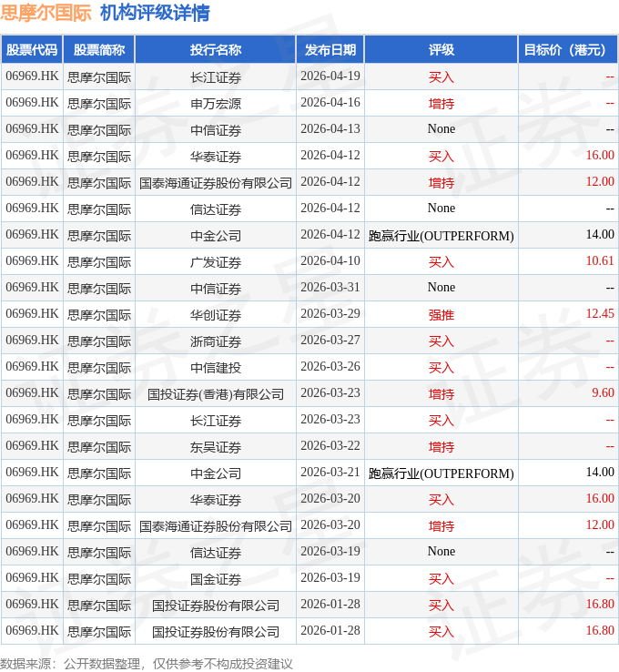This screenshot has height=672, width=619.
Task: Click the 发布日期 column header
Action: tap(330, 50)
